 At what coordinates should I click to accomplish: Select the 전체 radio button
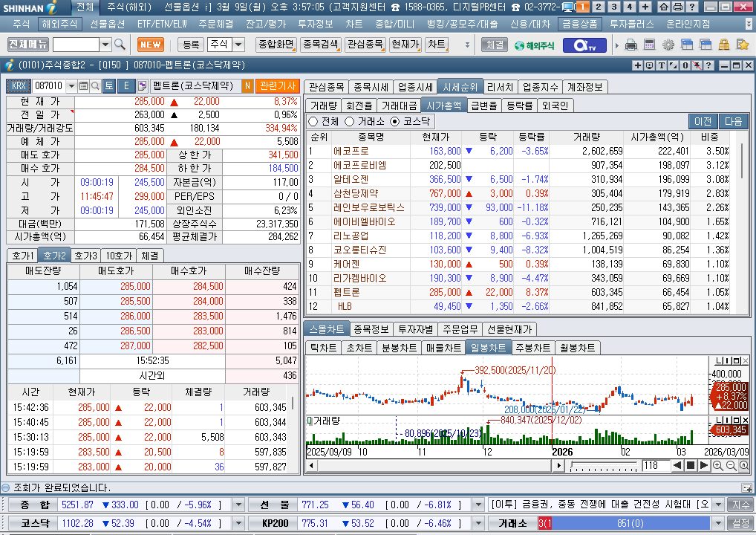[313, 121]
